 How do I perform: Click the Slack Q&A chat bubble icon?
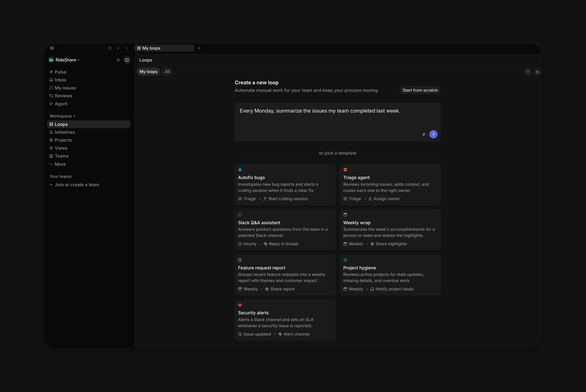(x=240, y=215)
